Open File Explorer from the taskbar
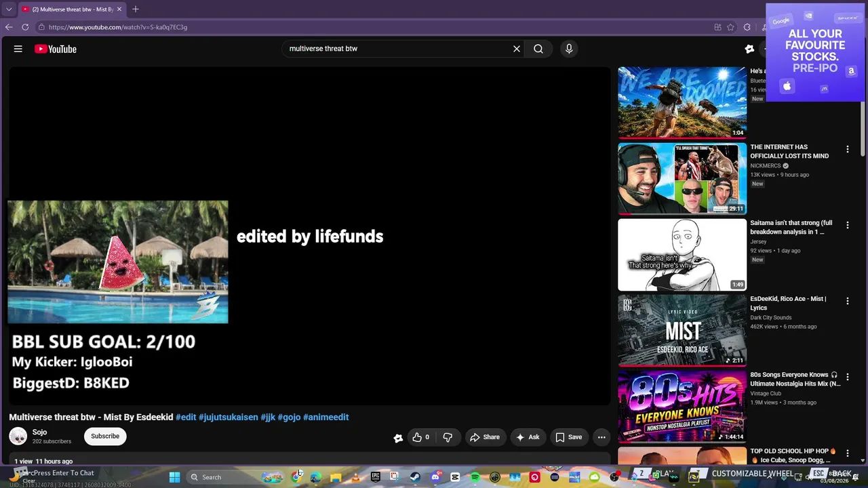This screenshot has height=488, width=868. coord(336,477)
